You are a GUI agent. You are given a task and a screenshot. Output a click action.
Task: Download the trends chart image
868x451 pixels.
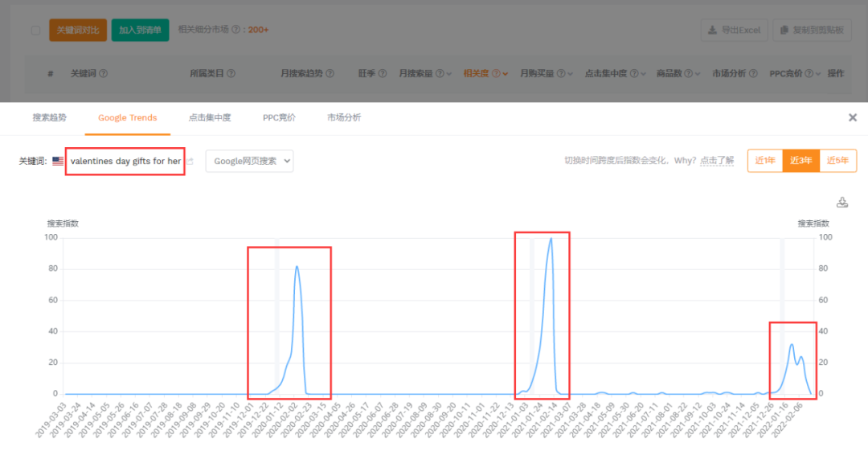pos(842,203)
